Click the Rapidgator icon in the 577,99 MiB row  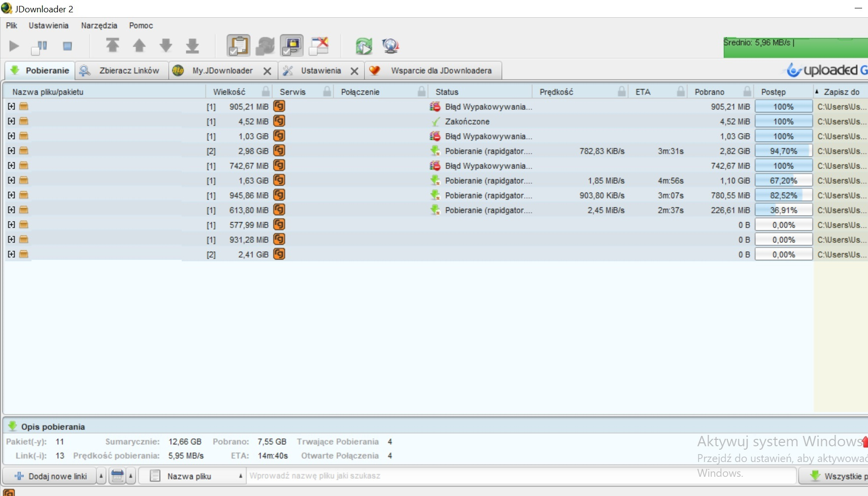pos(279,225)
